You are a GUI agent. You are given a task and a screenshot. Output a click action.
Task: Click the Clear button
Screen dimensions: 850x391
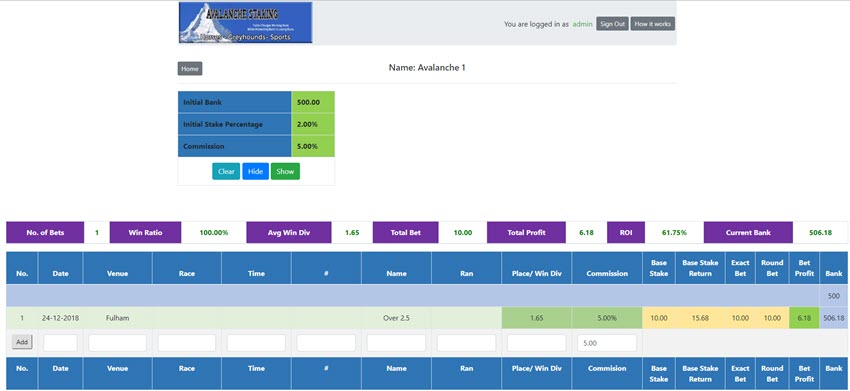coord(226,171)
